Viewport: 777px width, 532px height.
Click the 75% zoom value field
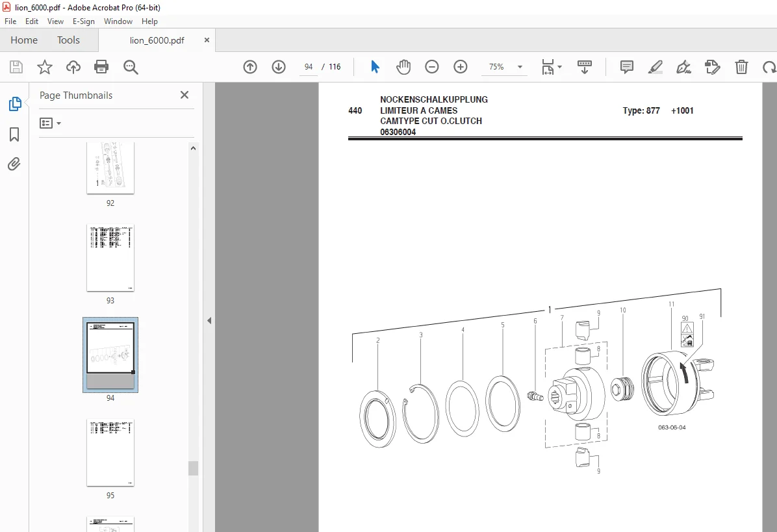496,67
